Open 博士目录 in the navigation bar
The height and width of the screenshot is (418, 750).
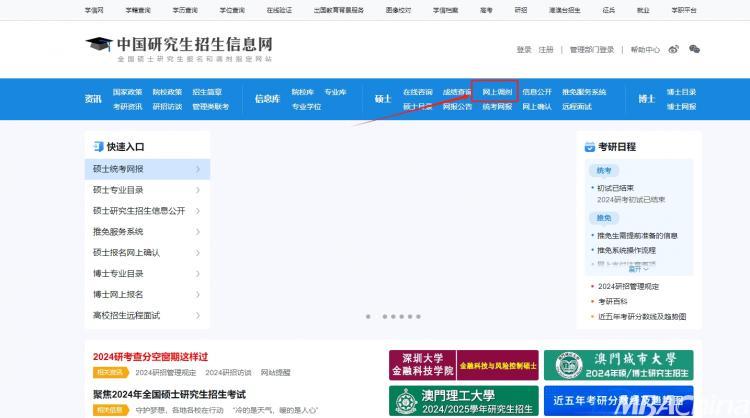tap(681, 92)
